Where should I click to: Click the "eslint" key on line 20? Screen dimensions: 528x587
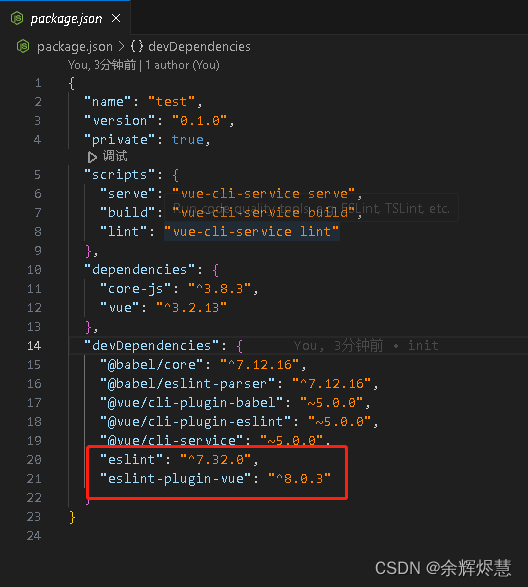131,460
